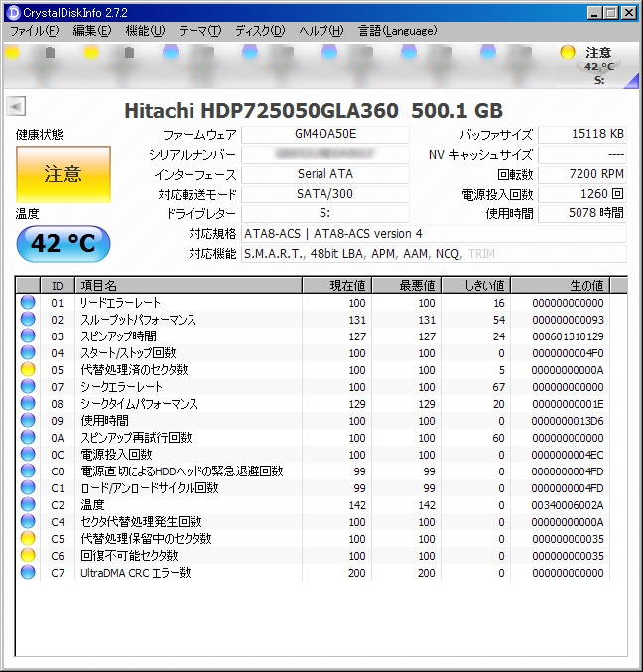This screenshot has width=643, height=672.
Task: Click the status icon of row C7 UltraDMA CRC
Action: (28, 572)
